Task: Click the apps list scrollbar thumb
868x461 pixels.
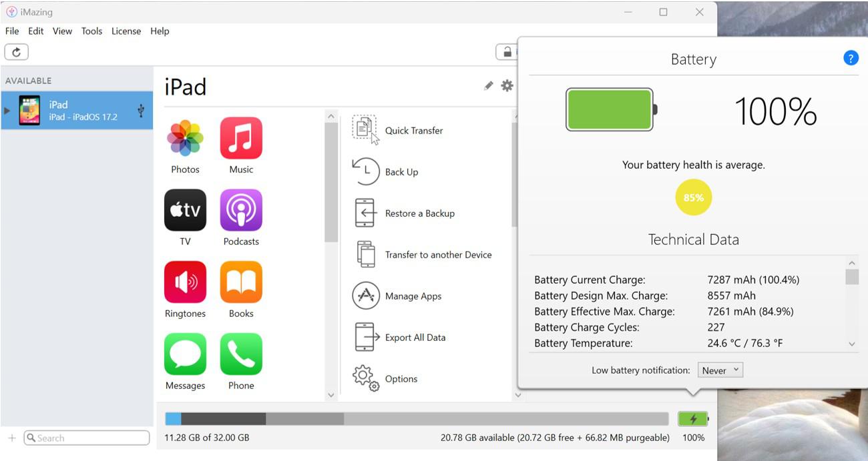Action: [331, 182]
